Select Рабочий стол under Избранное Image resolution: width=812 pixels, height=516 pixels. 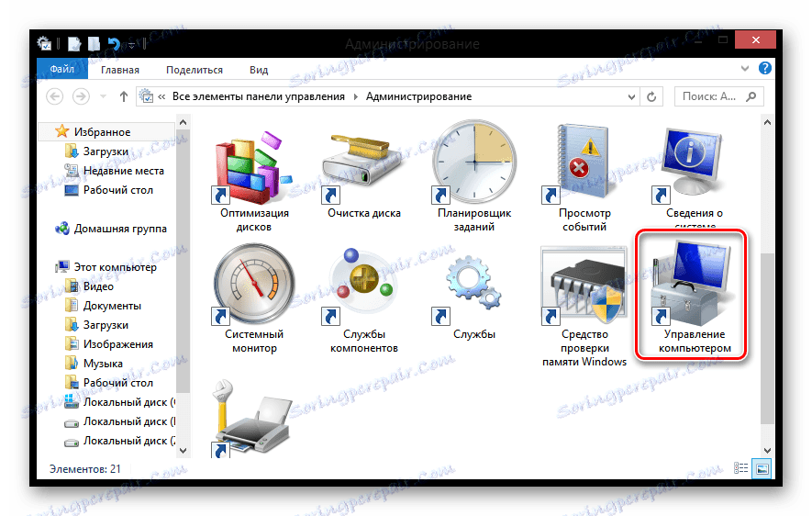[x=118, y=190]
